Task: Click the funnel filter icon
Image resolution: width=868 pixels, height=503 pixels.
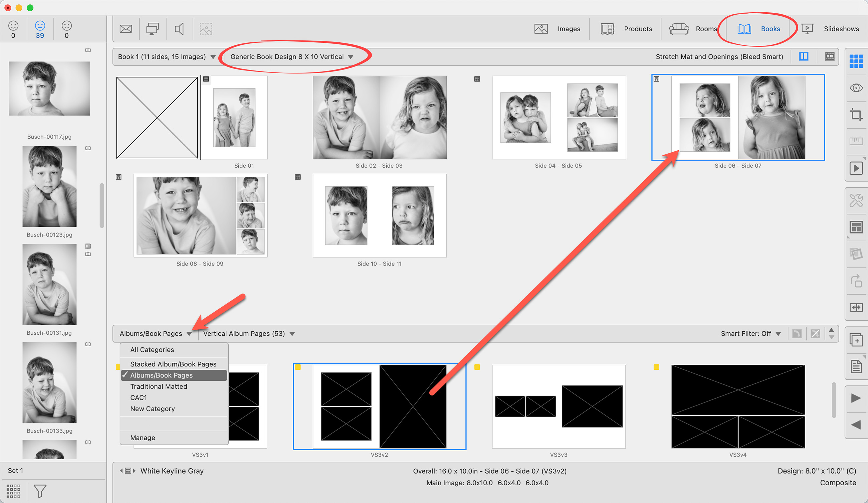Action: (40, 491)
